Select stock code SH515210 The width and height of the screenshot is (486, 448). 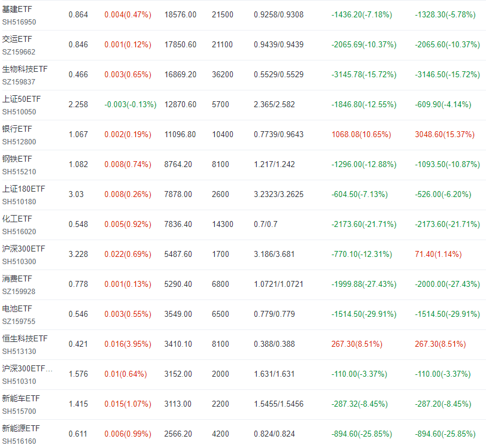coord(19,171)
